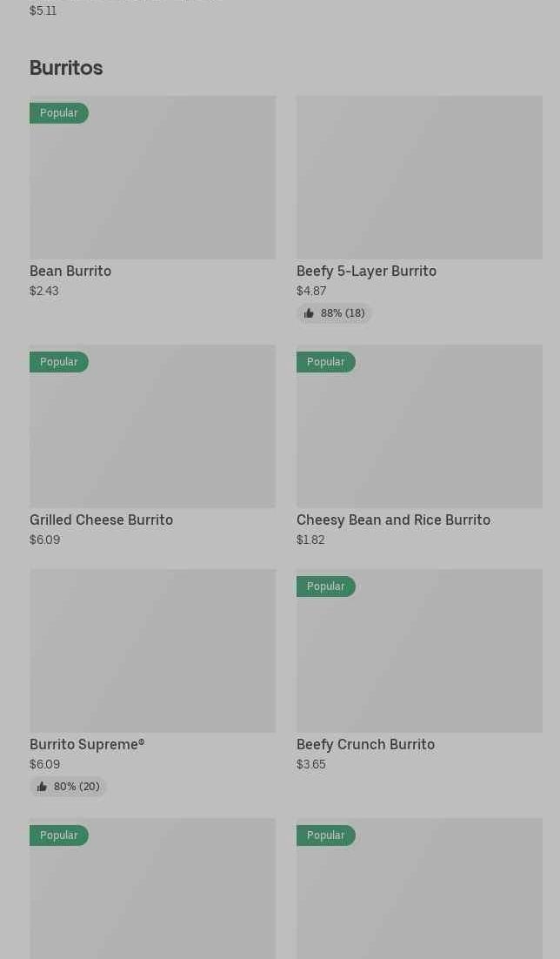
Task: Select the Grilled Cheese Burrito photo
Action: [152, 426]
